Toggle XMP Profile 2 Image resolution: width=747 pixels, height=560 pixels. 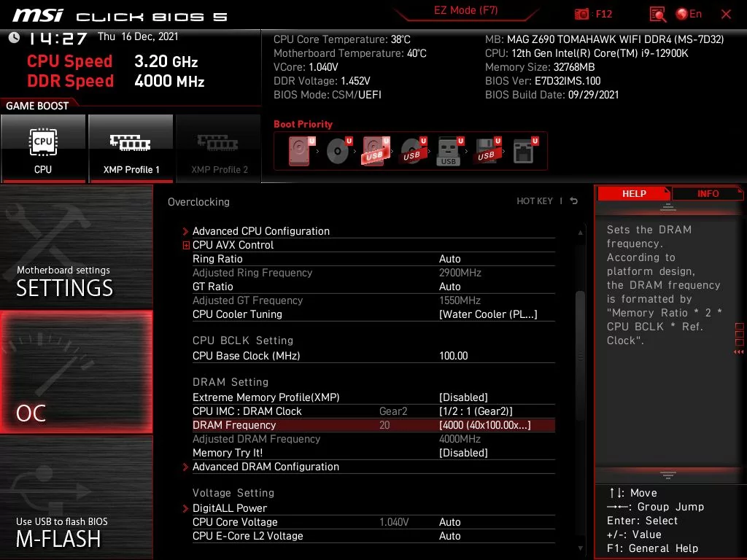click(x=219, y=149)
